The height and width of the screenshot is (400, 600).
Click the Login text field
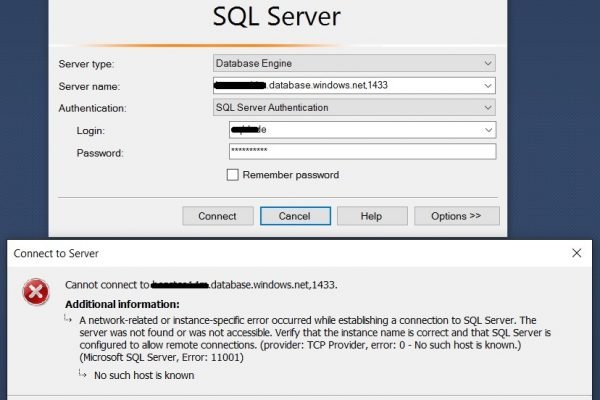coord(362,130)
